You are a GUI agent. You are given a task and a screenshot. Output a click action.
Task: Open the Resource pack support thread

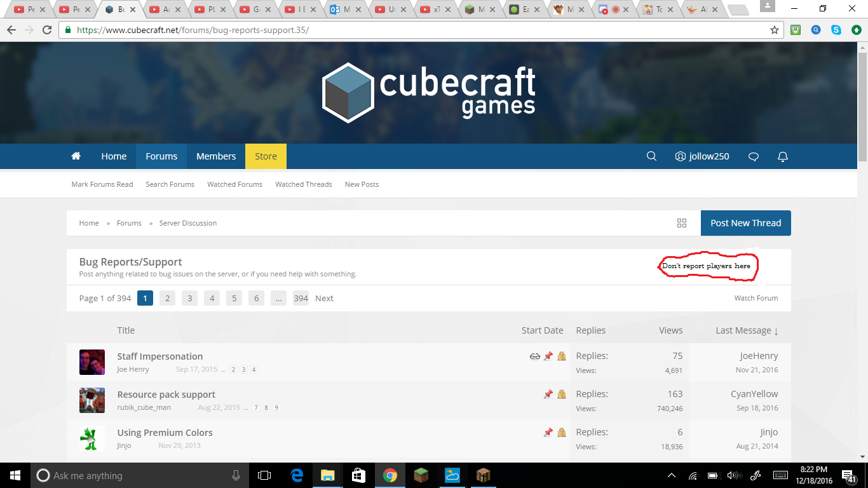[x=166, y=395]
